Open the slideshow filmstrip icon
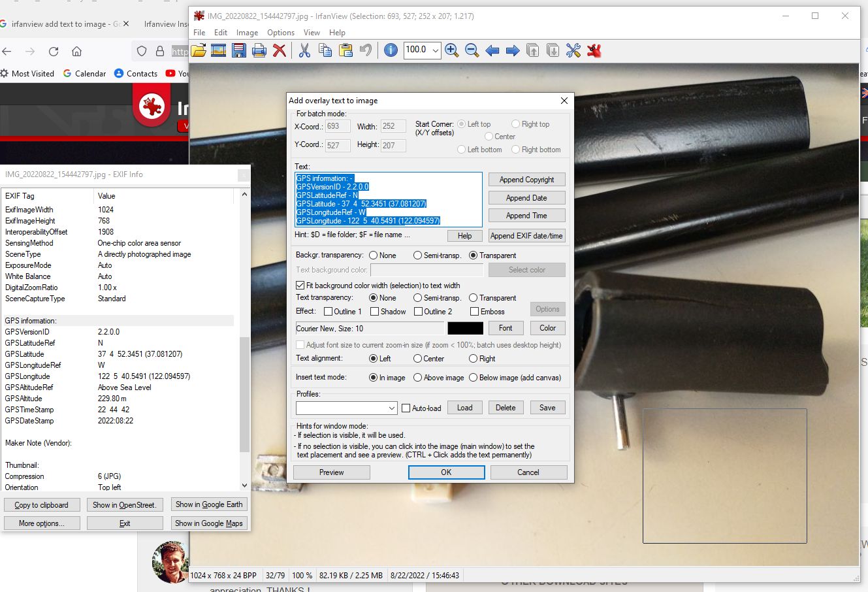Viewport: 868px width, 592px height. coord(218,50)
